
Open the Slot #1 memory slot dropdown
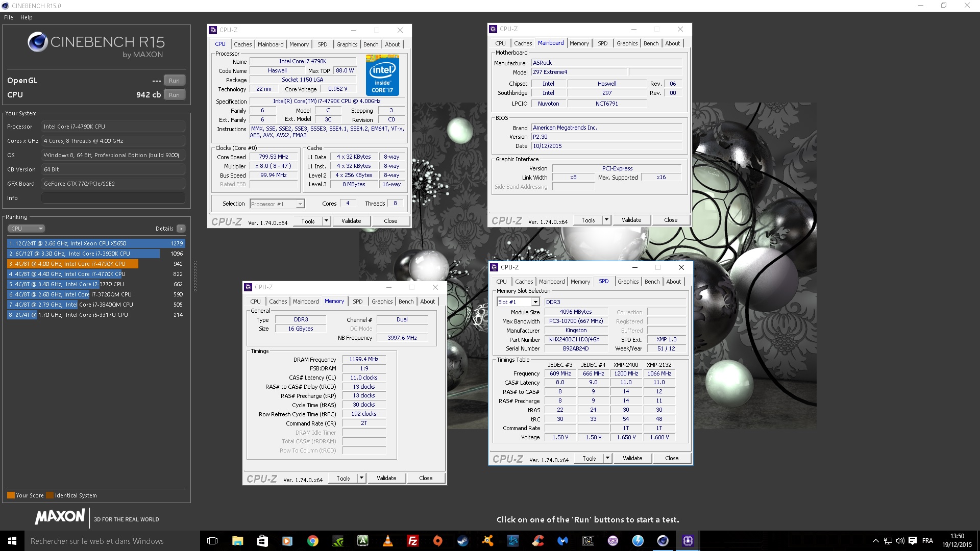(518, 302)
